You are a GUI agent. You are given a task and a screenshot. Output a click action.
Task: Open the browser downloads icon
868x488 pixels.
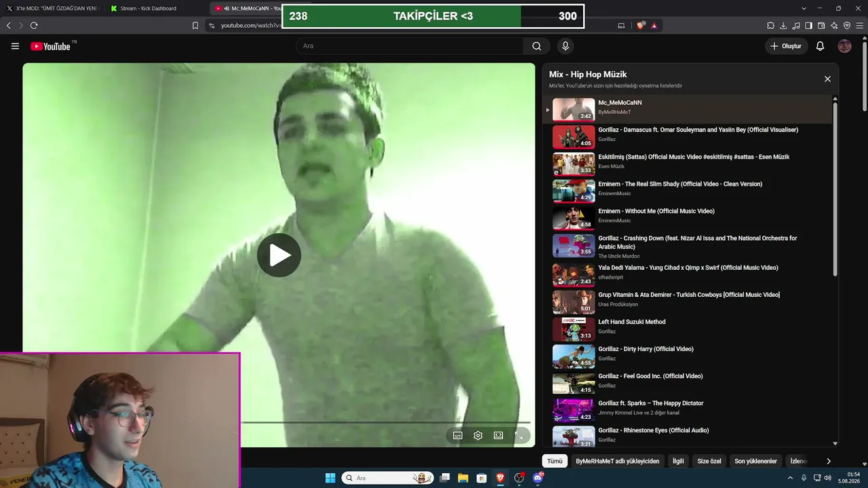(783, 26)
